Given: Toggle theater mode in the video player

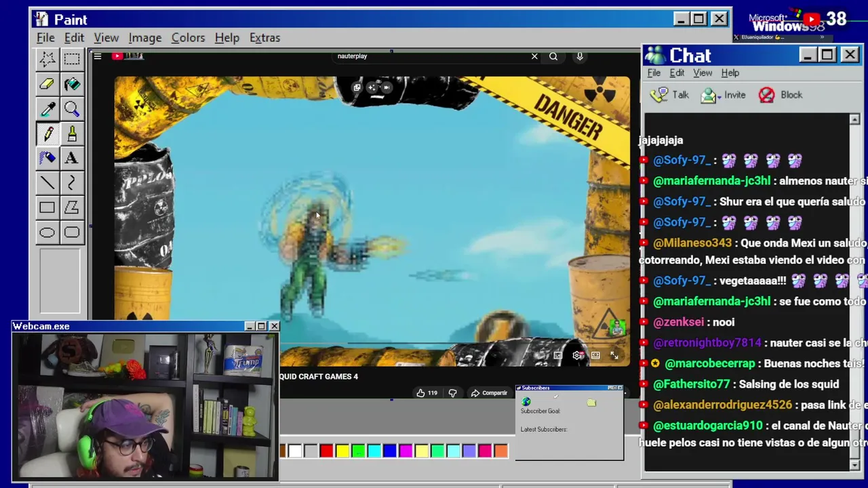Looking at the screenshot, I should point(595,355).
